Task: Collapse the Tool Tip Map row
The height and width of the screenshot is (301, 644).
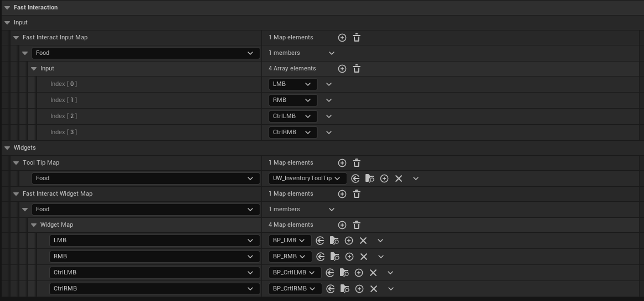Action: 16,163
